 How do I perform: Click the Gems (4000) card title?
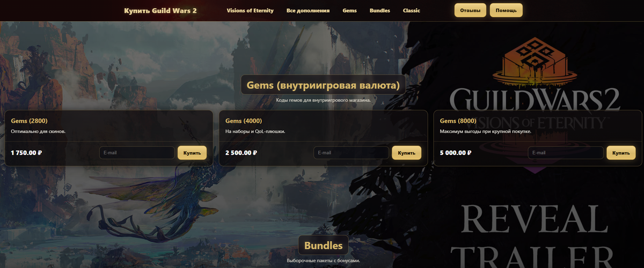244,121
